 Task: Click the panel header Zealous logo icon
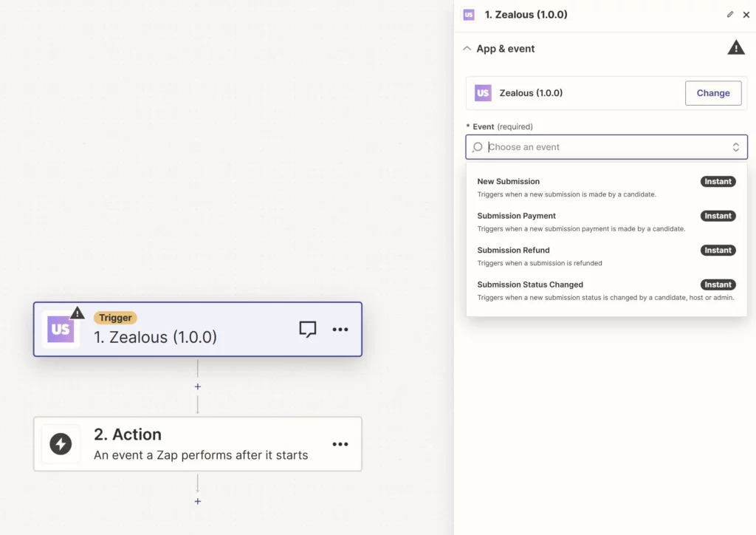469,15
